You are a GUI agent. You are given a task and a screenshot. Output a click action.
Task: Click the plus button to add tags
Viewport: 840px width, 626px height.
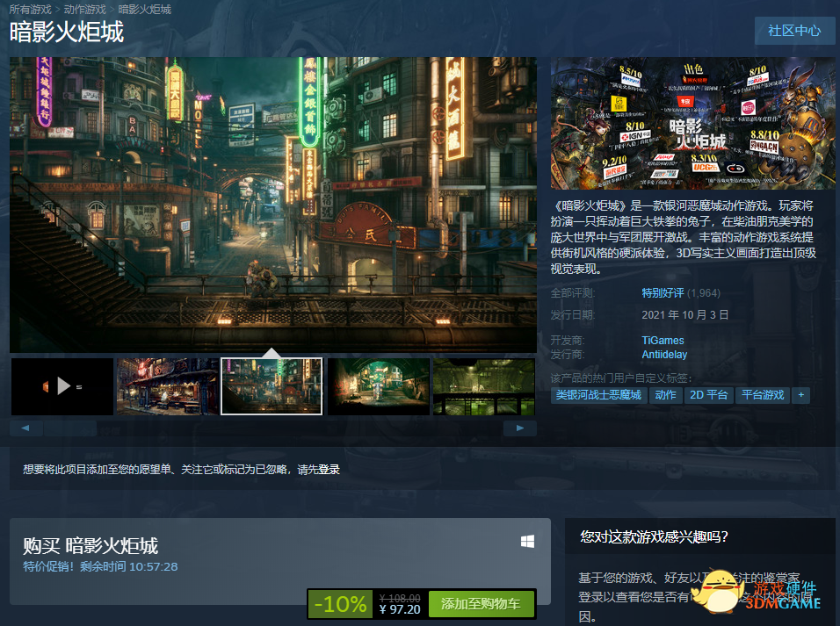(x=800, y=395)
